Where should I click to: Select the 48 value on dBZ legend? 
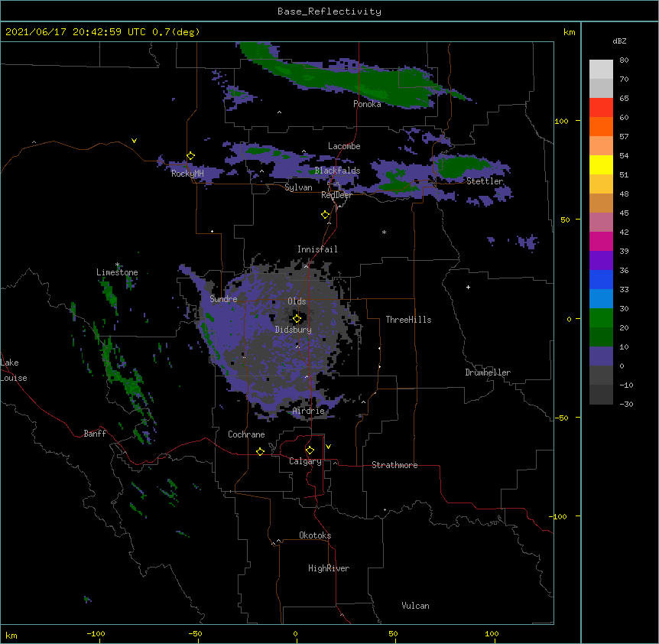click(x=624, y=194)
